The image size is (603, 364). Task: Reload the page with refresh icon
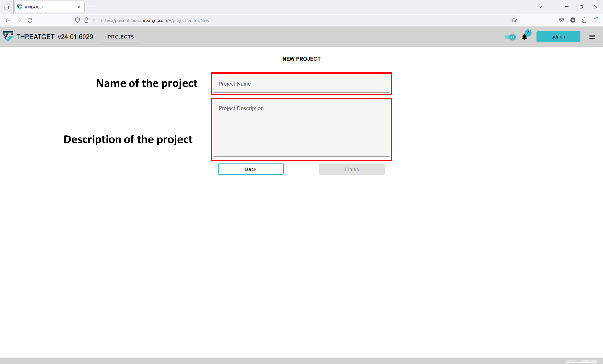pyautogui.click(x=30, y=20)
